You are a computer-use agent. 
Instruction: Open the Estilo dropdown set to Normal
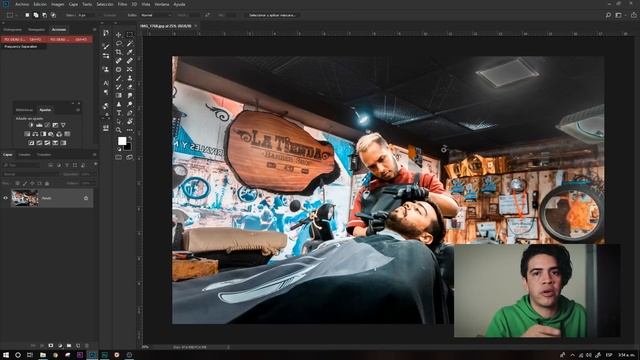click(x=156, y=15)
